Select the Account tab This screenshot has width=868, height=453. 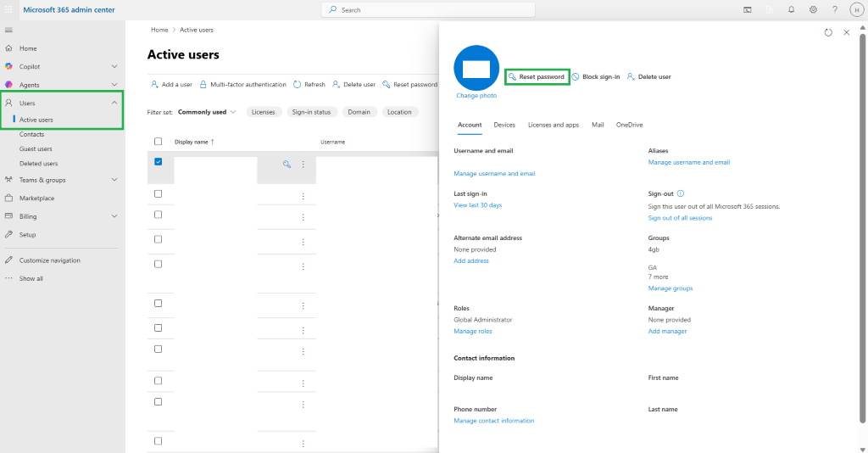point(470,125)
